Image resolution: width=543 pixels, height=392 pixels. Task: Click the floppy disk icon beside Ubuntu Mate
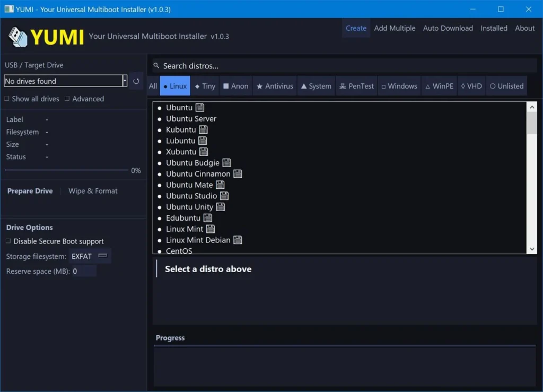[220, 185]
